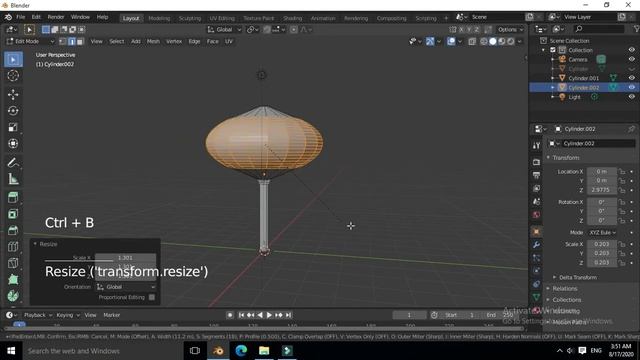640x360 pixels.
Task: Switch to vertex select mode
Action: pyautogui.click(x=62, y=41)
